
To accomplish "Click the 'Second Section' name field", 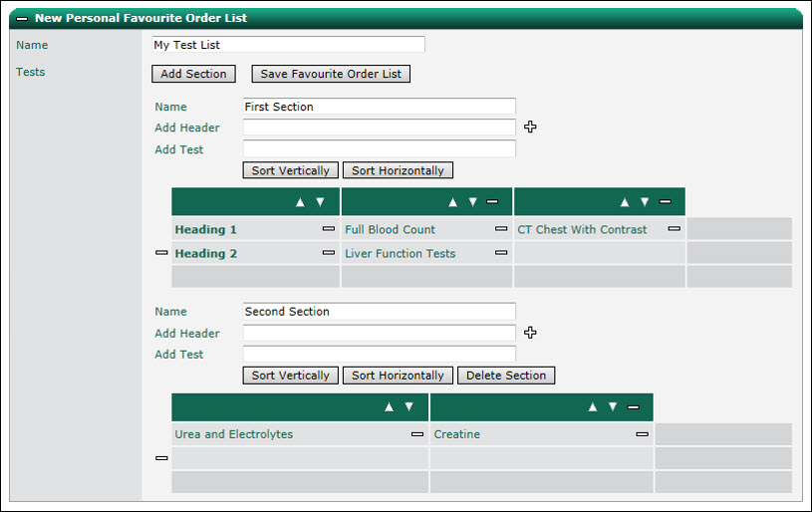I will (379, 311).
